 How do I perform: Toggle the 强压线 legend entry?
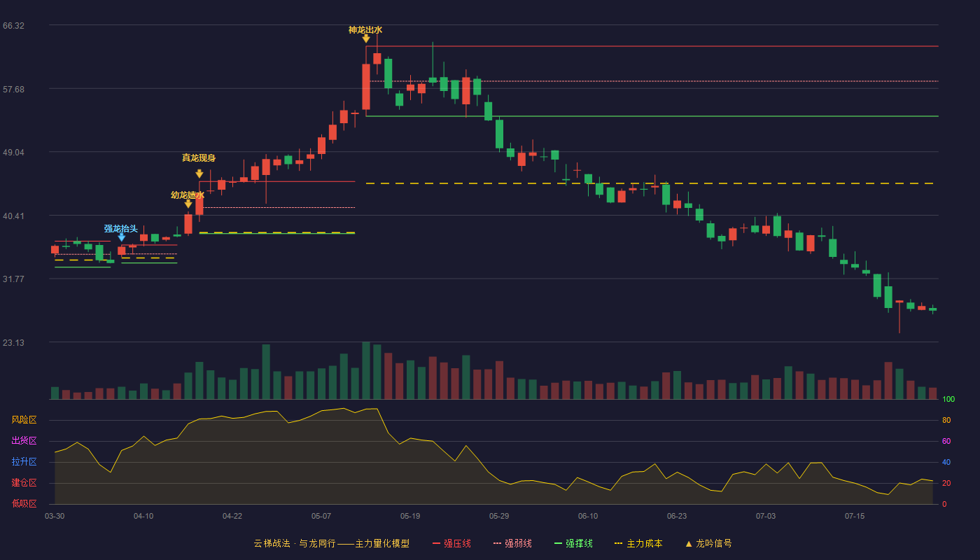click(452, 543)
